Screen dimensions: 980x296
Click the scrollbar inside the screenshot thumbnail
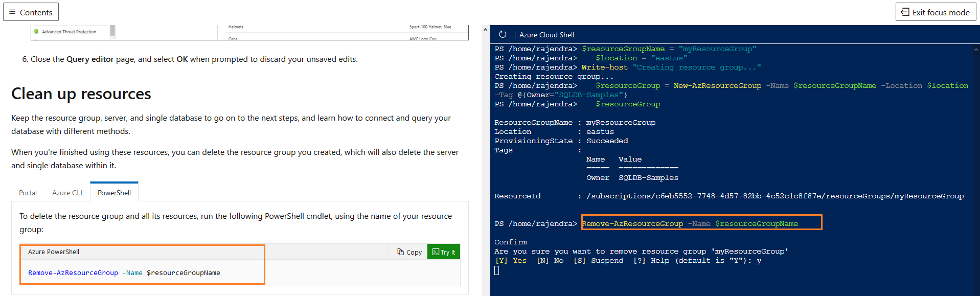coord(112,31)
